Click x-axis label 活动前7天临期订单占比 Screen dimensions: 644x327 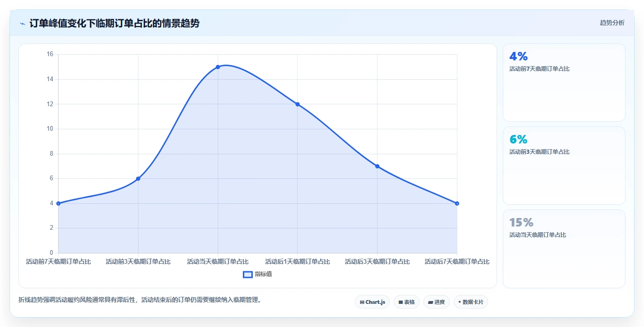[x=59, y=261]
